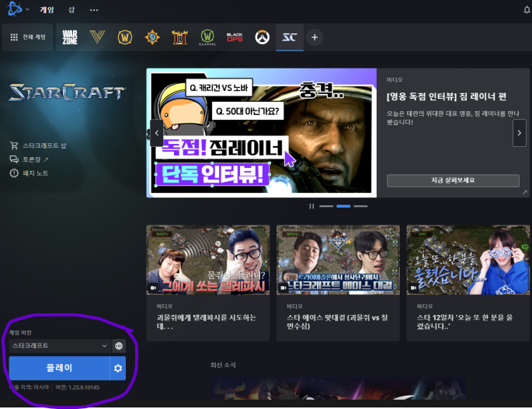
Task: Open the 게임 tab in the top navigation
Action: 47,10
